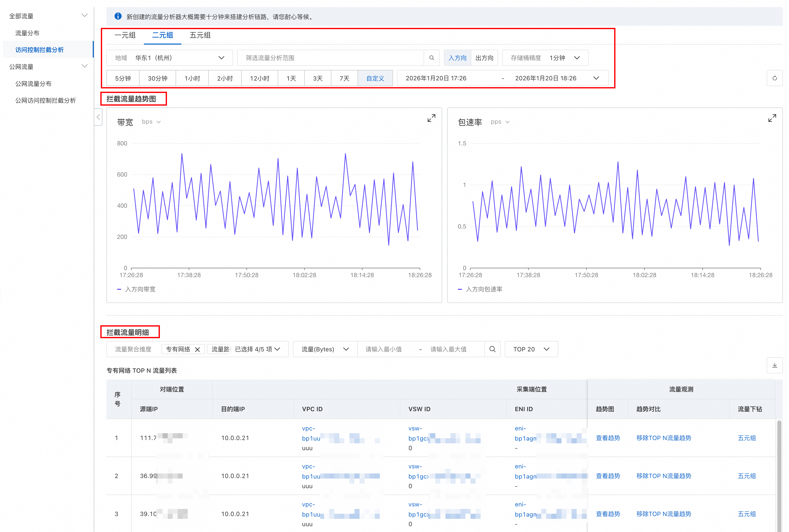Collapse the left sidebar with arrow handle

click(98, 117)
